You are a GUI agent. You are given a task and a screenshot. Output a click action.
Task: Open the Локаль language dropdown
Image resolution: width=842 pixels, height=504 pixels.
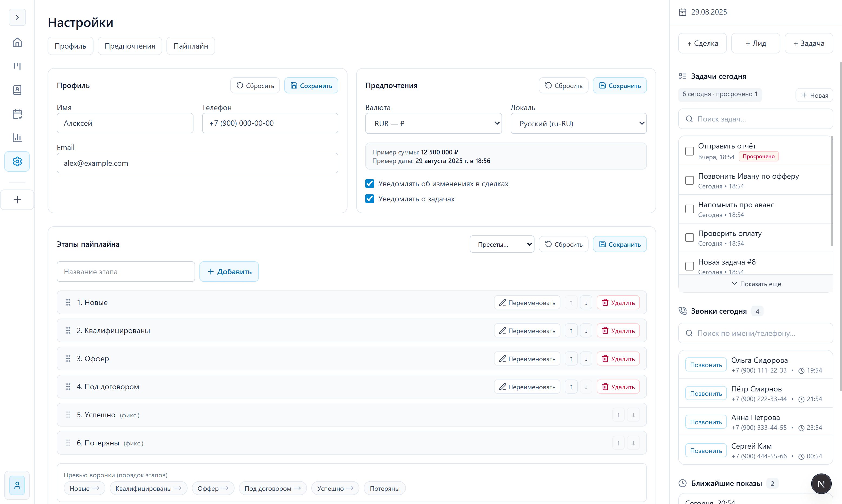coord(578,124)
